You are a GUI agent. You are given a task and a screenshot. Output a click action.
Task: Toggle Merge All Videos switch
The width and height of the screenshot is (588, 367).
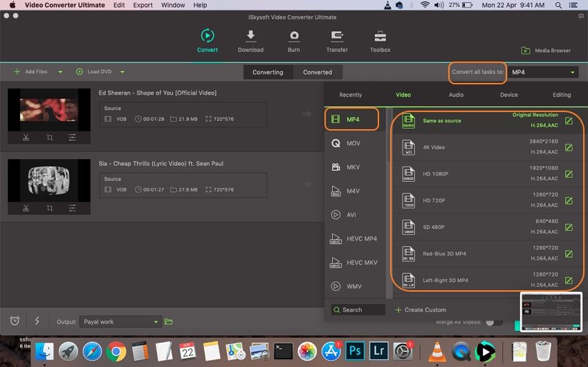[x=493, y=322]
